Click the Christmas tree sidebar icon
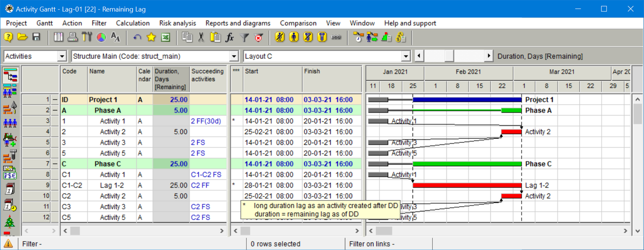 coord(10,221)
